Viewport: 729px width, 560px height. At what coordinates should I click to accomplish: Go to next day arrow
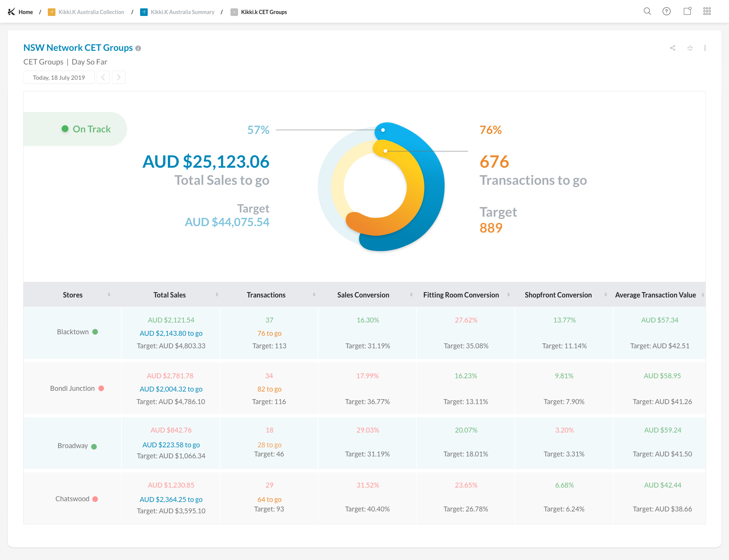(x=119, y=77)
